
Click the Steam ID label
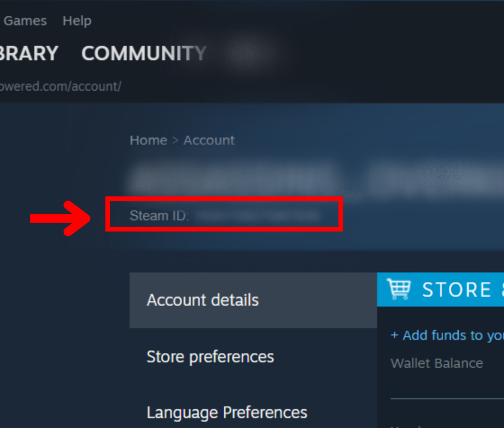(159, 216)
